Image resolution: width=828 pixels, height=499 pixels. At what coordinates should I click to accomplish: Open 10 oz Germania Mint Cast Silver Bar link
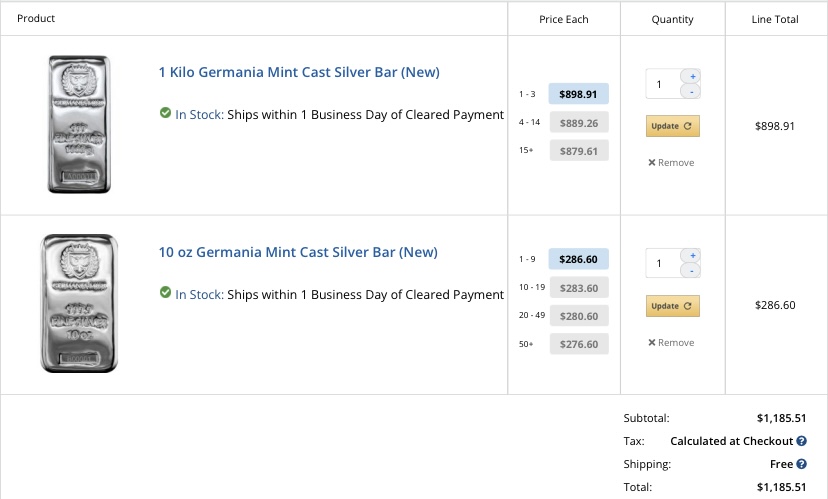pyautogui.click(x=298, y=252)
